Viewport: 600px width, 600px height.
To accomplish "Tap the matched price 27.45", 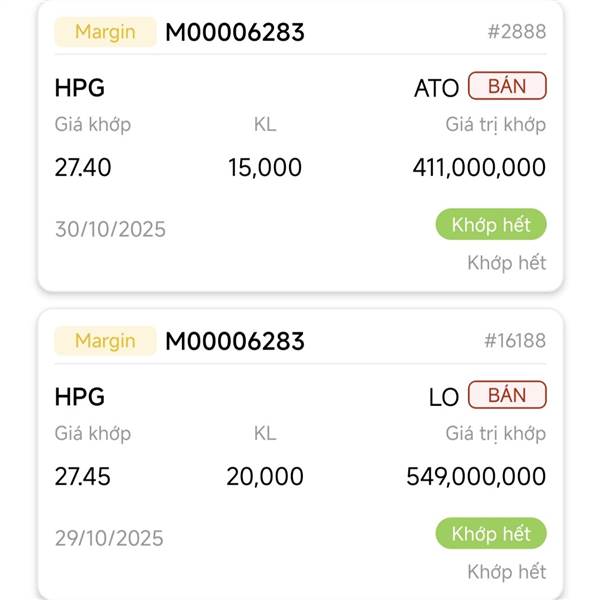I will (83, 477).
